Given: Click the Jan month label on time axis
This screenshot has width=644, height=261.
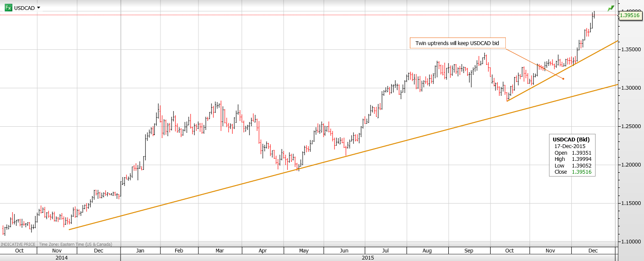Looking at the screenshot, I should (x=140, y=251).
